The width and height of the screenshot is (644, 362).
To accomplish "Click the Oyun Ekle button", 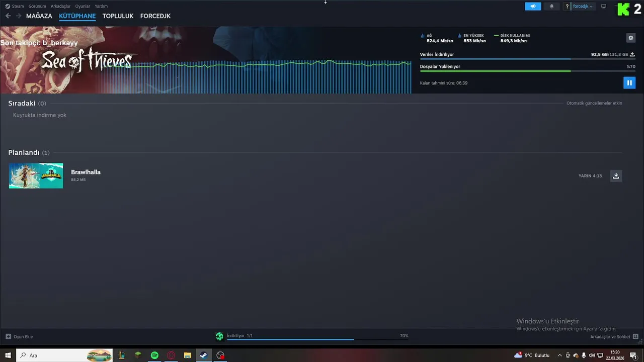I will (19, 336).
